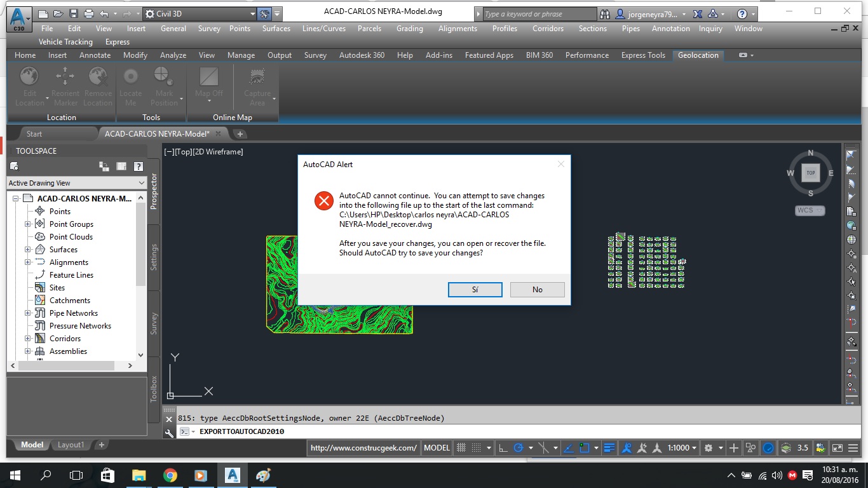Select the Geolocation ribbon tab
868x488 pixels.
coord(698,55)
